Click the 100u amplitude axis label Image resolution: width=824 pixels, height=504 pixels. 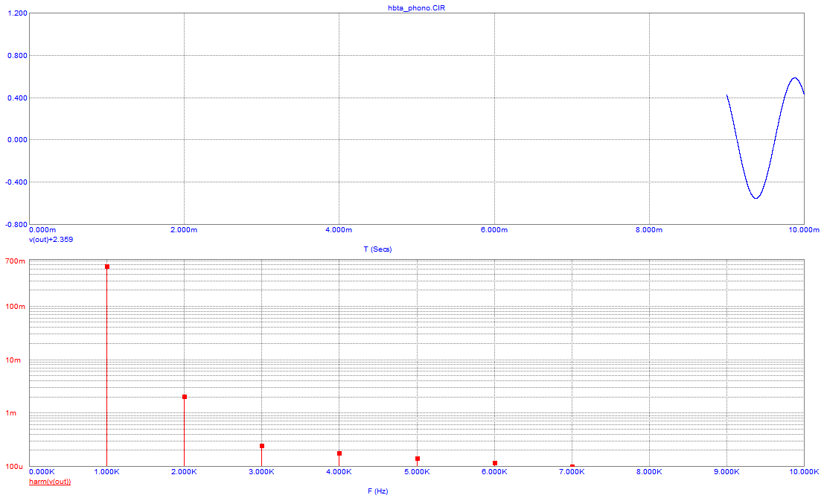pos(14,467)
